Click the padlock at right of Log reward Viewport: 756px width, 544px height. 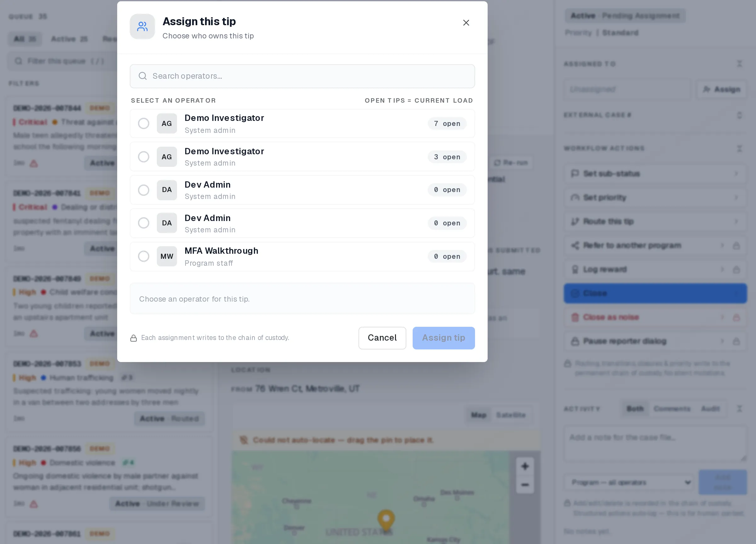point(736,269)
